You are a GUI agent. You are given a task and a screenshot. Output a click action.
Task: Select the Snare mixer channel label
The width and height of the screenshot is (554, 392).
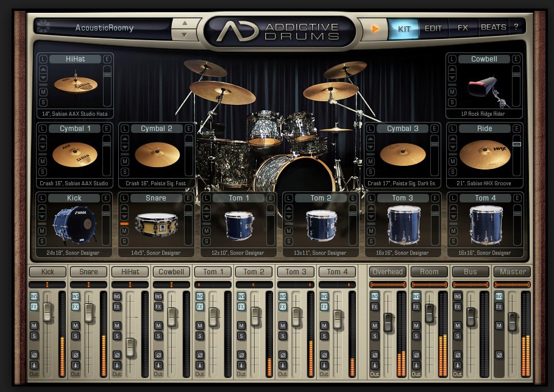click(x=89, y=272)
